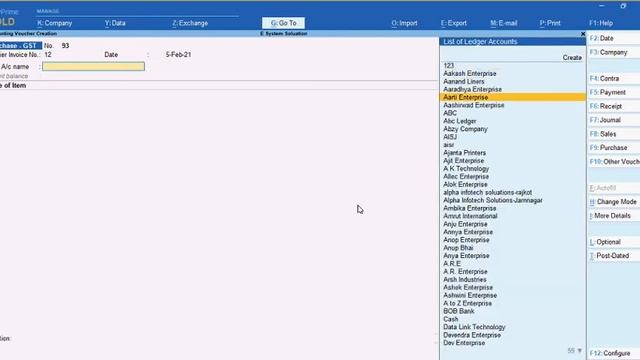Screen dimensions: 640x360
Task: Click I: More Details
Action: pyautogui.click(x=614, y=216)
